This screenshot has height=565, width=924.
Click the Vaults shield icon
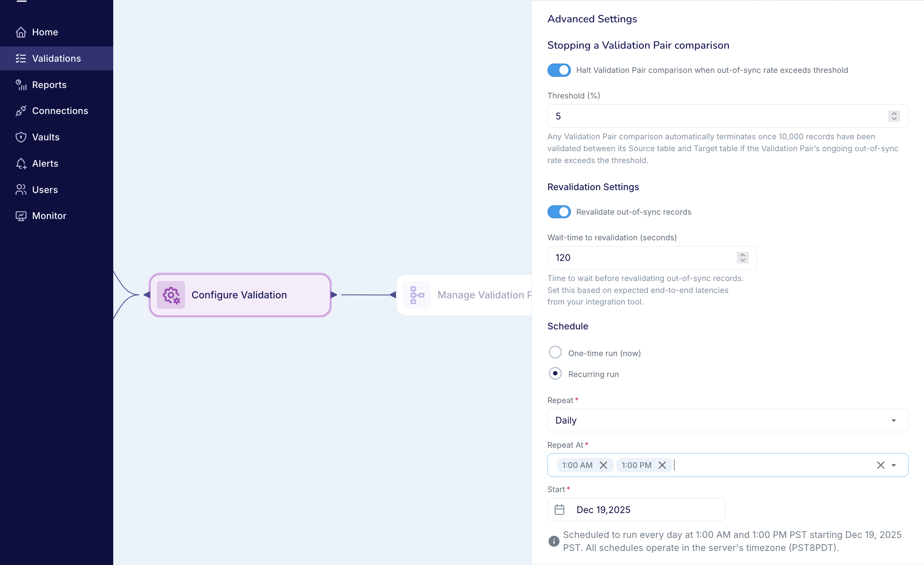point(21,137)
